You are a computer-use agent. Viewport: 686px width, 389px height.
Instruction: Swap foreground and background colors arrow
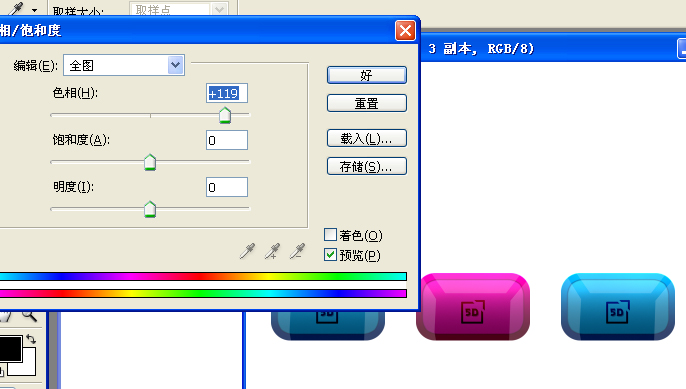tap(31, 339)
